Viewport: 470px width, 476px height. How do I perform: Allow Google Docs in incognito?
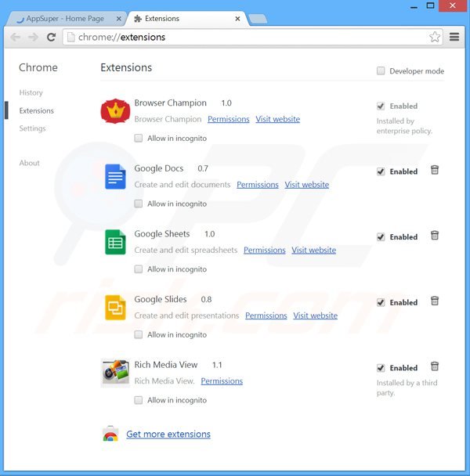tap(138, 204)
